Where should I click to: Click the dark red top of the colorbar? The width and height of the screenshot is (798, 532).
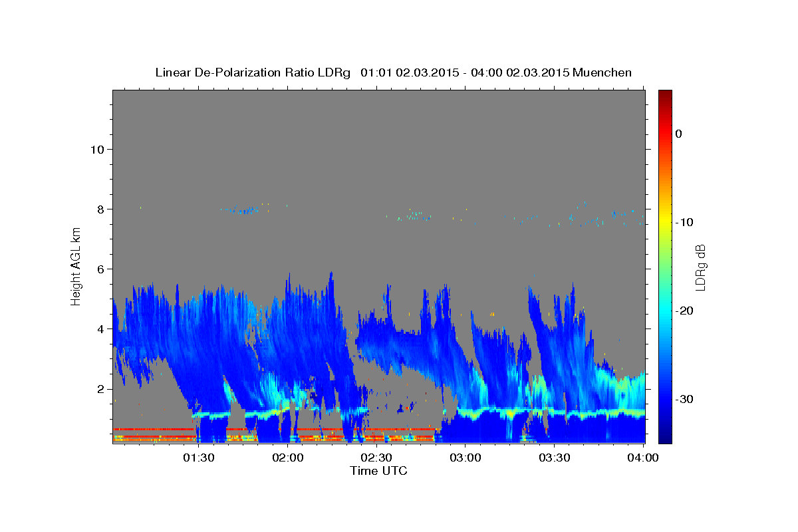[665, 94]
